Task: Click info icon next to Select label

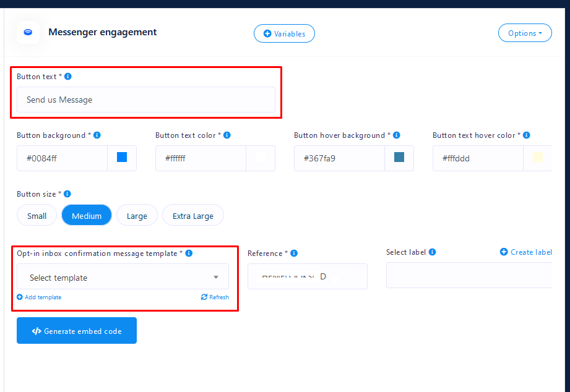Action: 433,252
